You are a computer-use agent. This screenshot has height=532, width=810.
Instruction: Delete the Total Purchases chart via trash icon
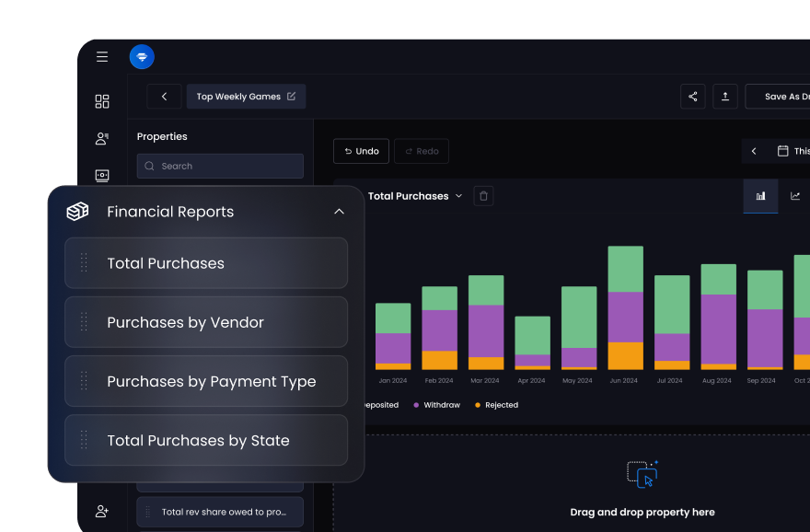pyautogui.click(x=483, y=196)
